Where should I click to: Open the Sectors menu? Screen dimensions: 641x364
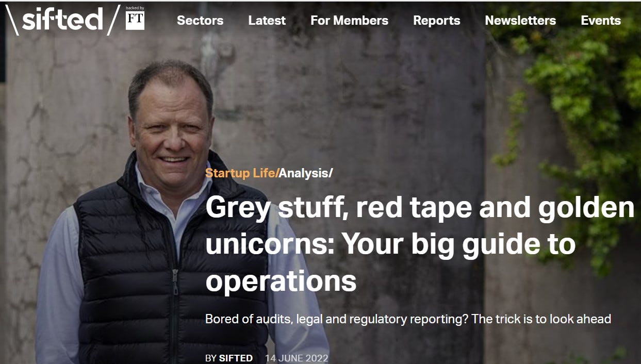200,21
